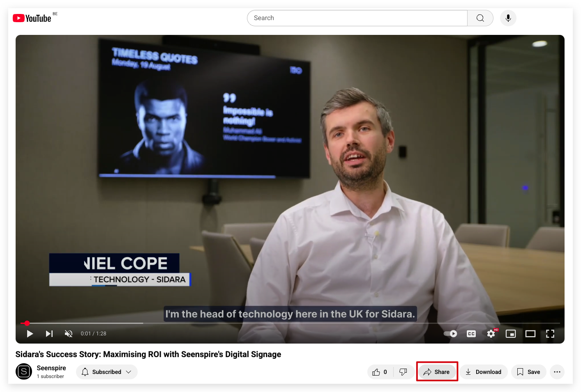Click in the Search input field
Viewport: 581px width, 392px height.
tap(357, 18)
